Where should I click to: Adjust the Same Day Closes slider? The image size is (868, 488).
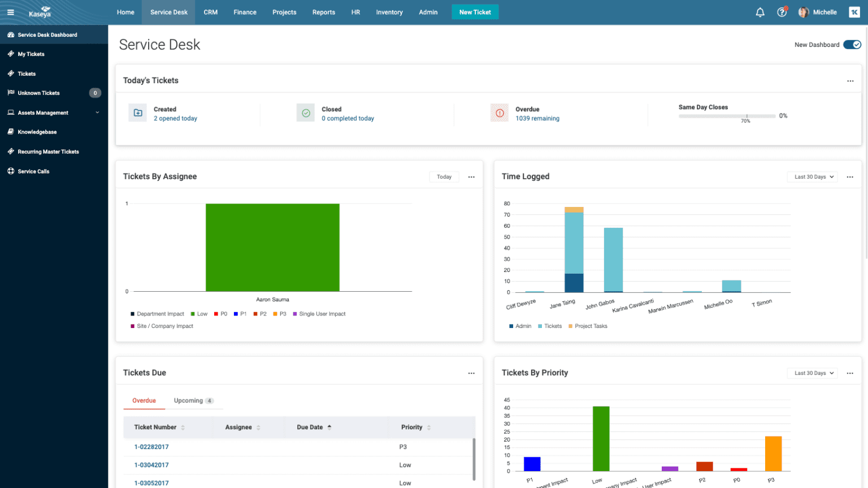[746, 116]
